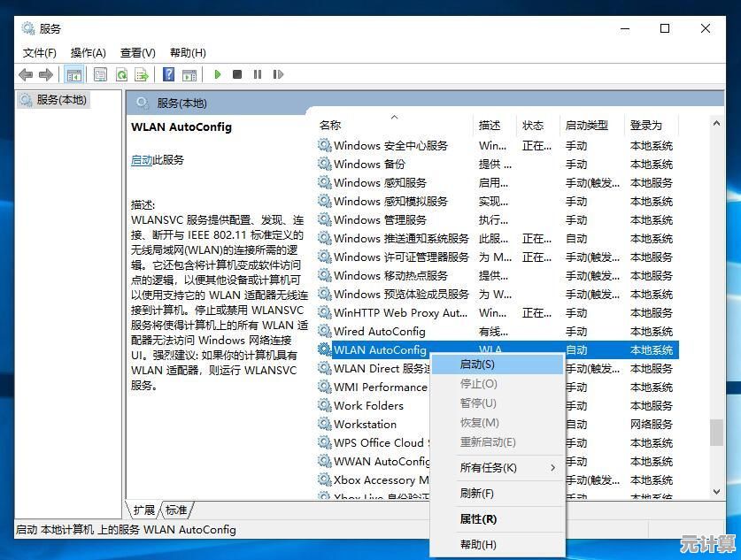Image resolution: width=741 pixels, height=560 pixels.
Task: Open the 帮助(H) menu in menu bar
Action: click(x=188, y=52)
